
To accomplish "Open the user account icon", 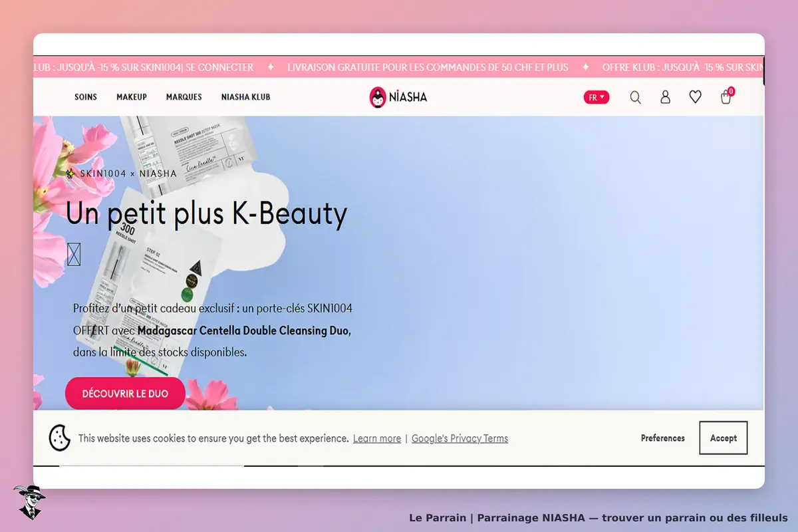I will (x=665, y=97).
